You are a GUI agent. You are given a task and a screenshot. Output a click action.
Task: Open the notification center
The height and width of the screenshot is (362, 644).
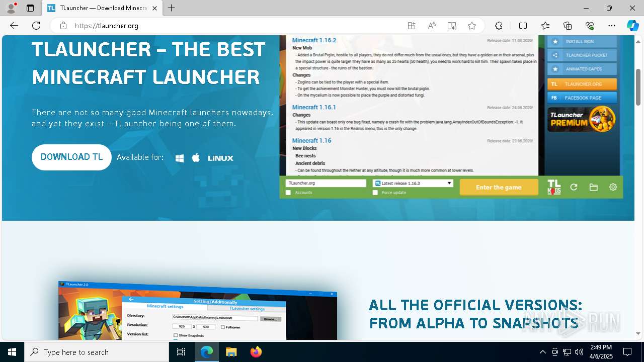pyautogui.click(x=627, y=352)
